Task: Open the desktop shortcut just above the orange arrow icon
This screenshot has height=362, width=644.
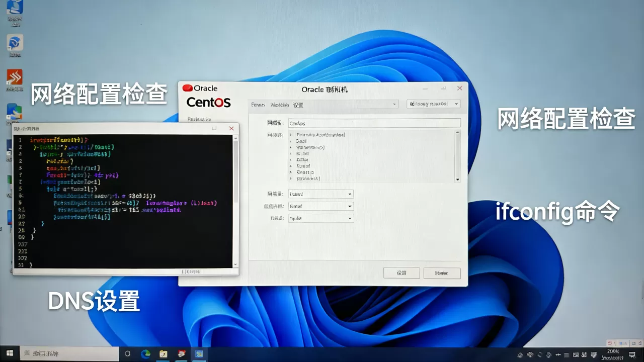Action: tap(15, 42)
